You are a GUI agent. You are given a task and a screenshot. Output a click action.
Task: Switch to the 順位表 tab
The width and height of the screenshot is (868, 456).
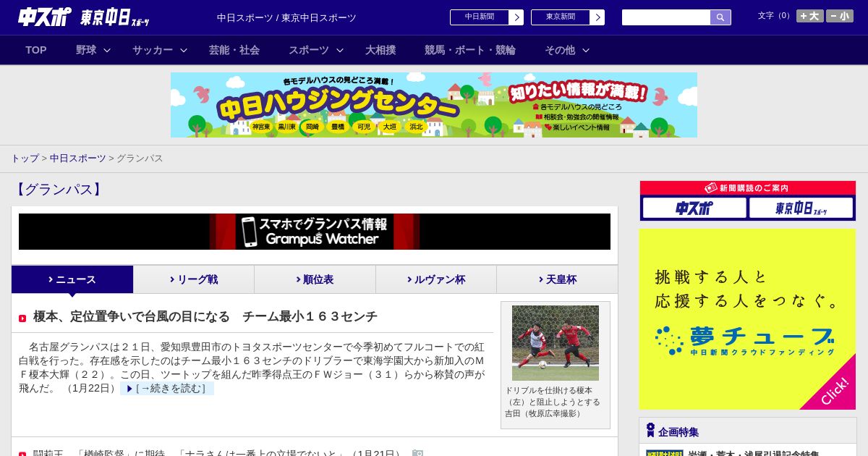pos(315,279)
